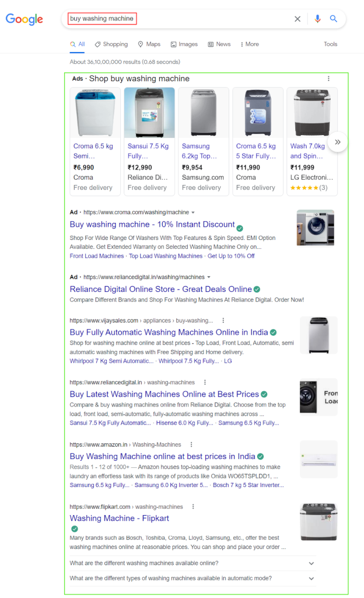Open the More search categories menu
Image resolution: width=364 pixels, height=598 pixels.
250,44
